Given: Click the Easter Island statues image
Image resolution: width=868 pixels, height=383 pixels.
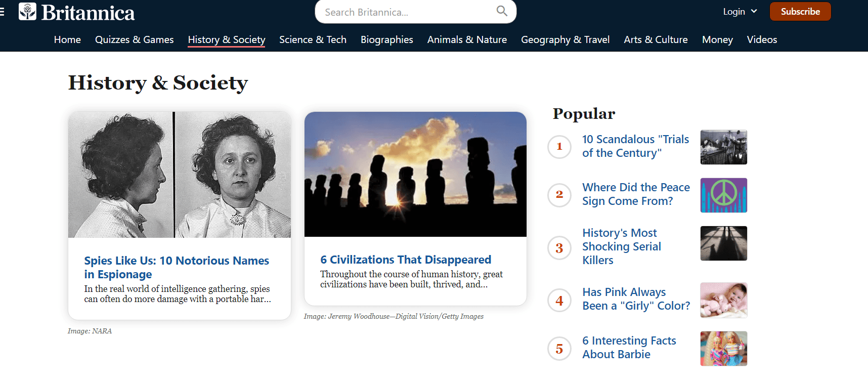Looking at the screenshot, I should point(415,174).
